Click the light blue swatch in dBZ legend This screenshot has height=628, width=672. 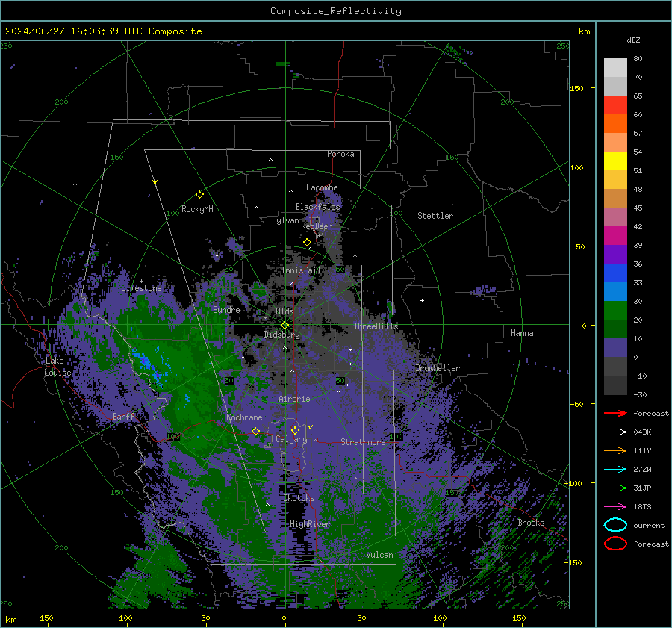(x=615, y=291)
